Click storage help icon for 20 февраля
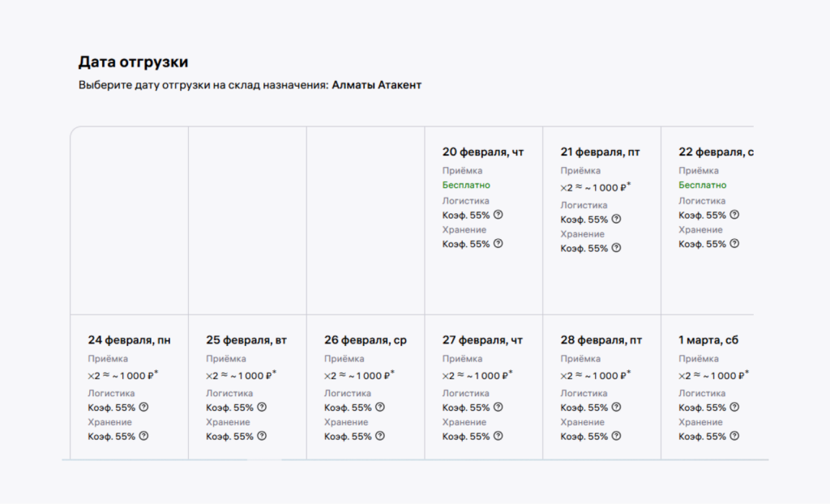The width and height of the screenshot is (830, 504). 498,244
